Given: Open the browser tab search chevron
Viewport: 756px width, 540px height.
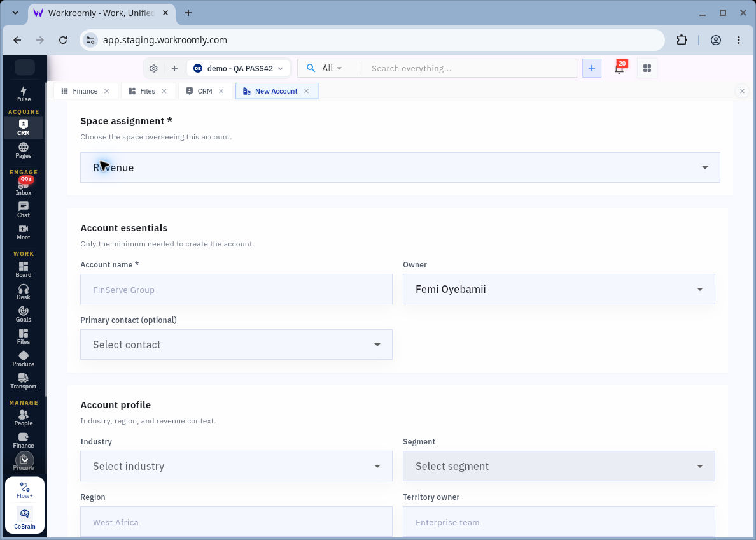Looking at the screenshot, I should click(15, 13).
